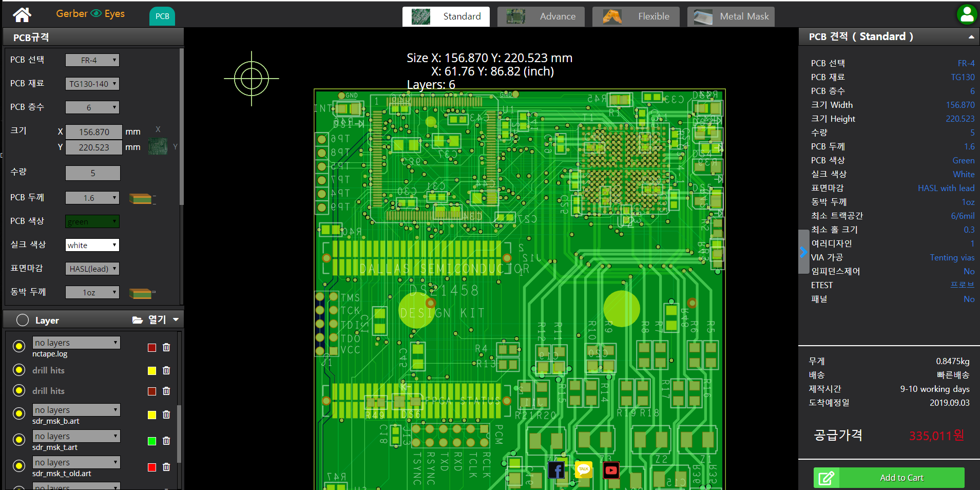
Task: Open the Gerber Eyes logo link
Action: coord(90,14)
